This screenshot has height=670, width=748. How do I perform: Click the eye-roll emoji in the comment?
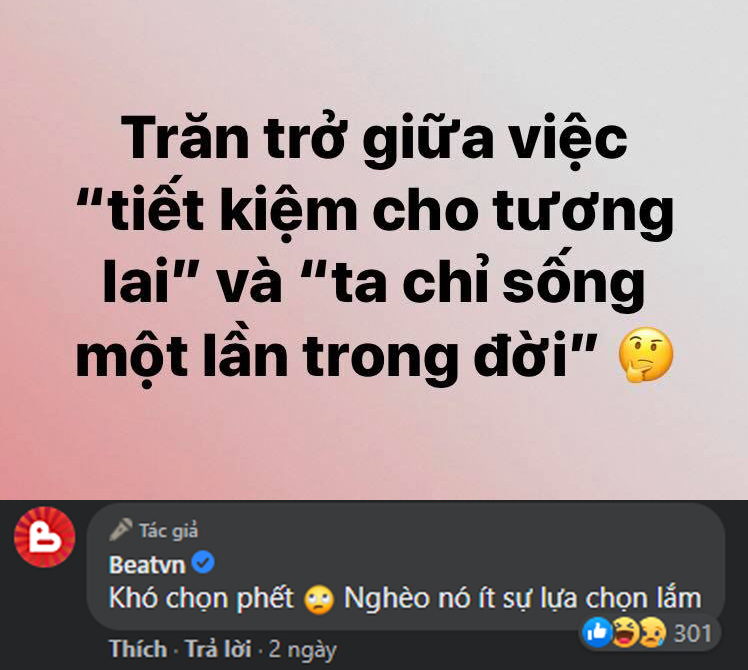[318, 600]
